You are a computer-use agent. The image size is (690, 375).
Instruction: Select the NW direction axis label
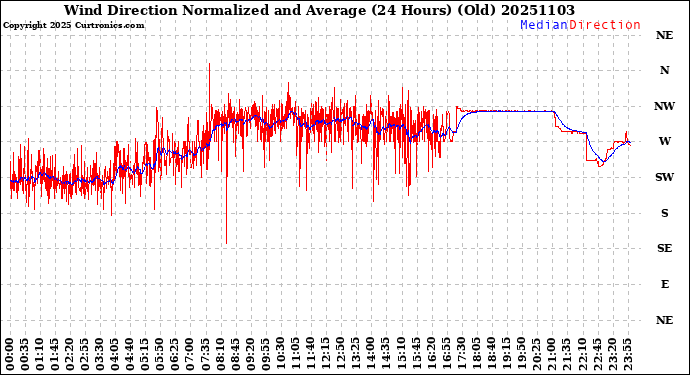click(x=664, y=106)
